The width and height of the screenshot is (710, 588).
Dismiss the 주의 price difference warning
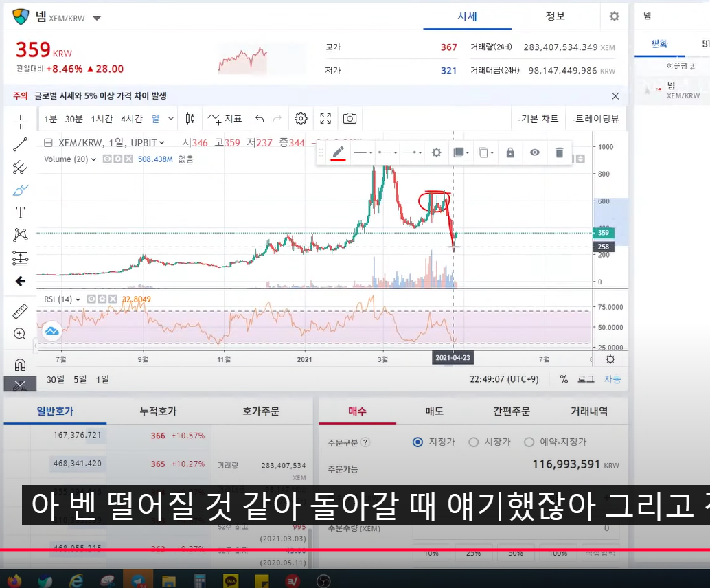click(x=615, y=96)
